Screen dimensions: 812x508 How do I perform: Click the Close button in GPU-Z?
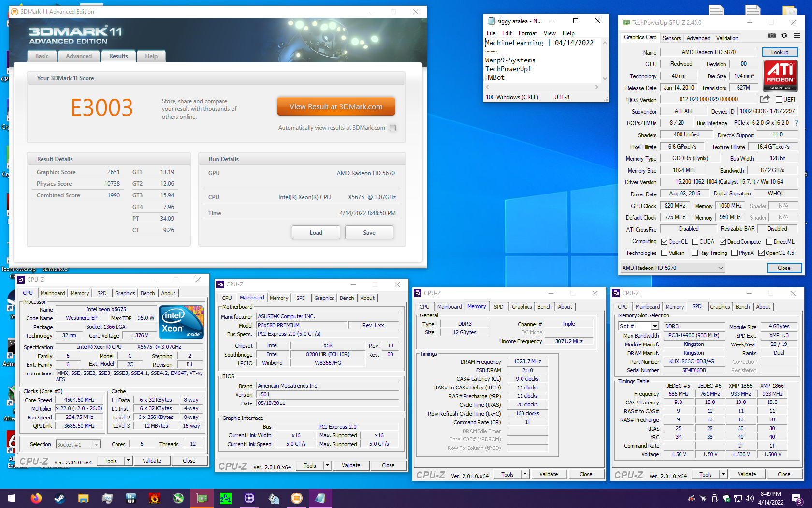784,268
